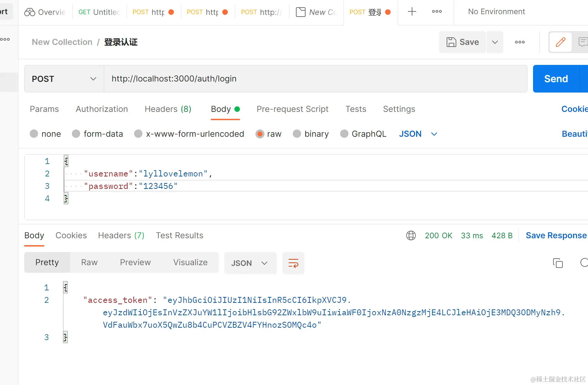Switch to the POST 登录 tab

click(371, 12)
